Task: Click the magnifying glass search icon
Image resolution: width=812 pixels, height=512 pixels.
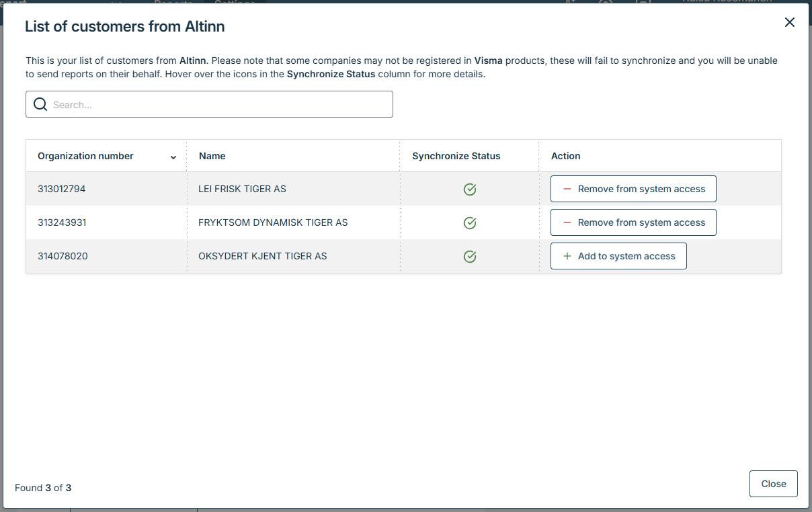Action: point(40,105)
